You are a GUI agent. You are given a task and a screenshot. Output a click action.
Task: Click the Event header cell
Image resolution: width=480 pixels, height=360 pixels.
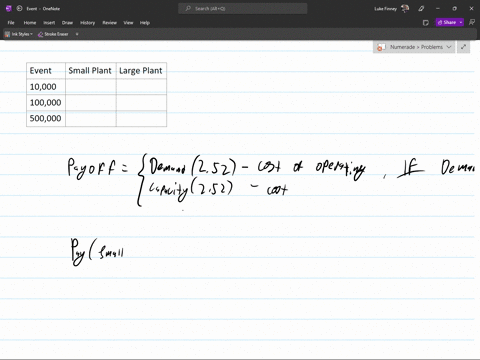46,71
